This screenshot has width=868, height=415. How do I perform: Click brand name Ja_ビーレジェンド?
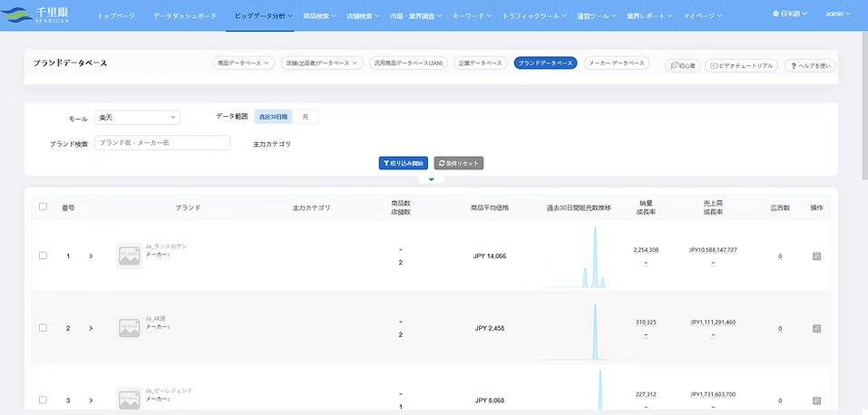(x=169, y=391)
